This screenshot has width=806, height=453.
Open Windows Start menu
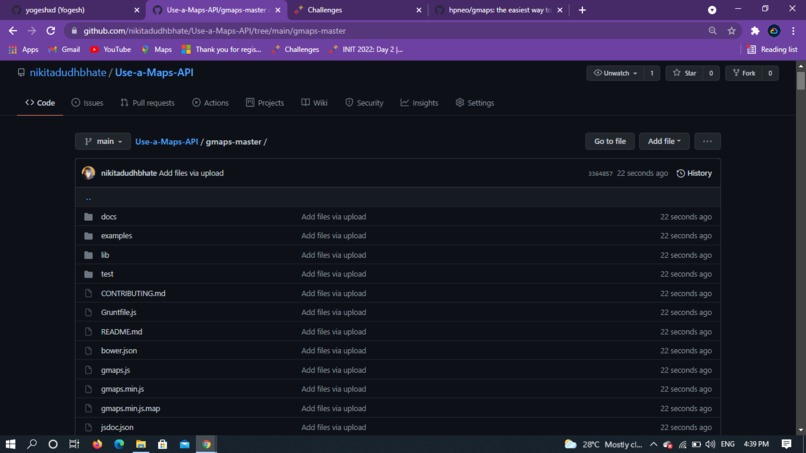10,444
